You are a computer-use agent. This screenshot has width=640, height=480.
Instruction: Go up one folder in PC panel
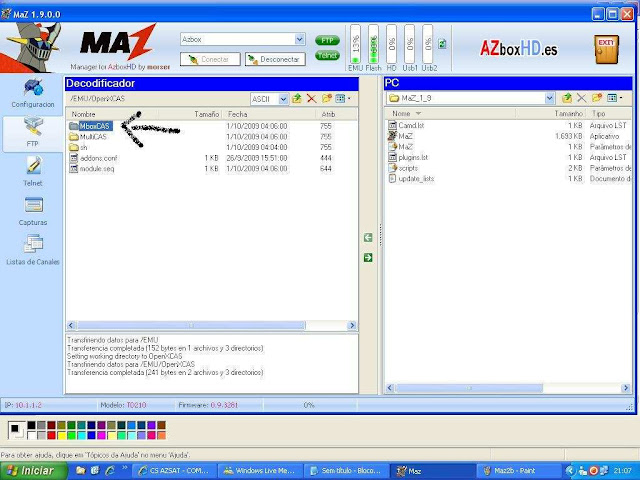click(x=567, y=98)
